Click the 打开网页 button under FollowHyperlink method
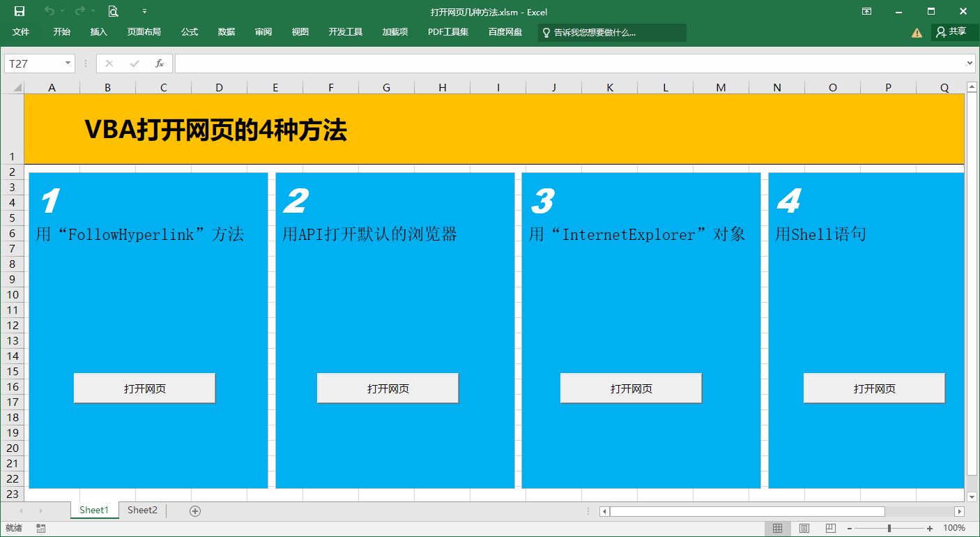Image resolution: width=980 pixels, height=537 pixels. click(144, 388)
